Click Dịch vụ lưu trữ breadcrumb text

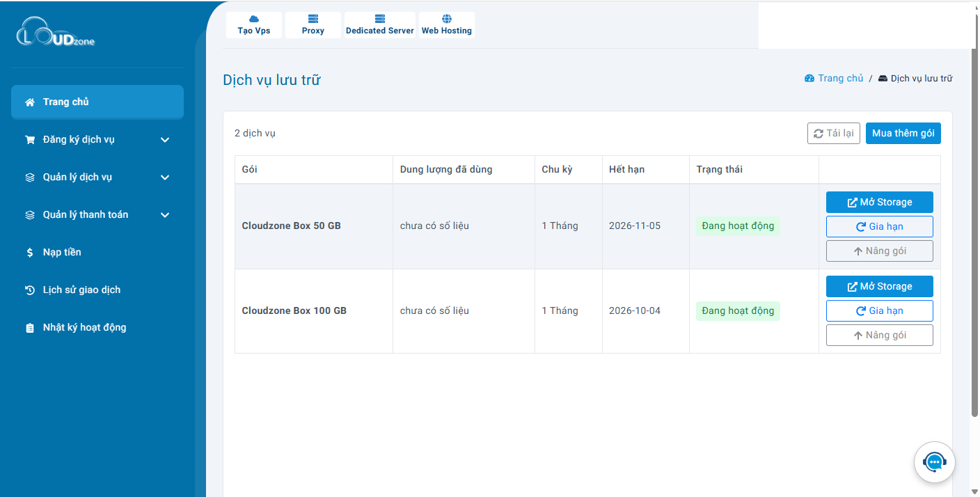click(922, 79)
